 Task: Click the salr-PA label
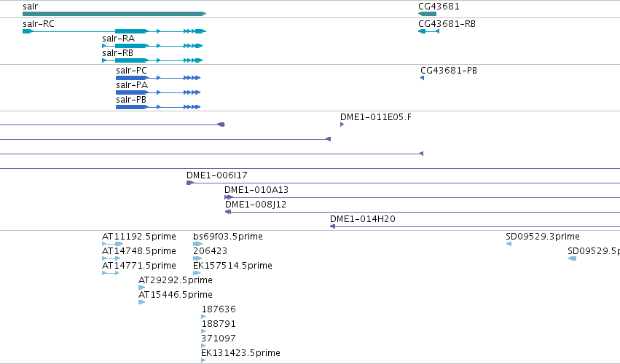pos(132,85)
